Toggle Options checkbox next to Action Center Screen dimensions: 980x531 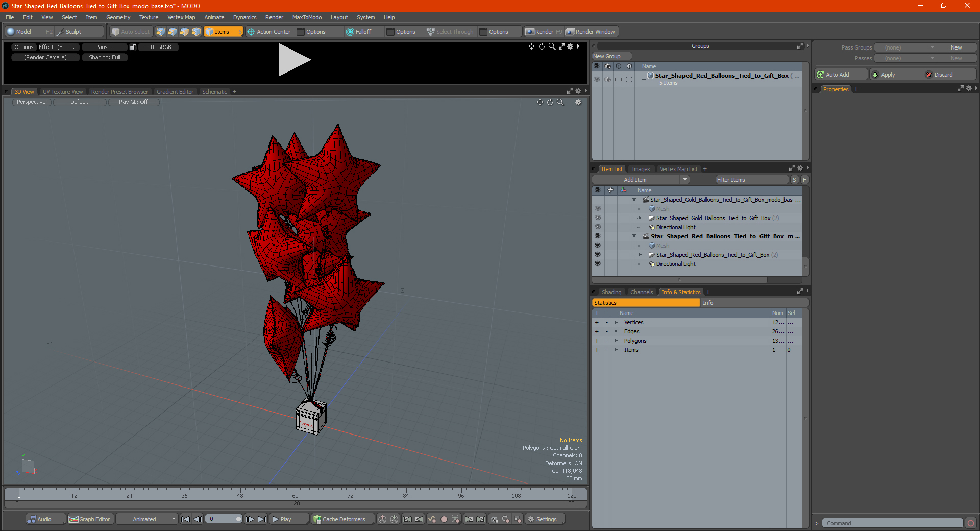pyautogui.click(x=301, y=32)
